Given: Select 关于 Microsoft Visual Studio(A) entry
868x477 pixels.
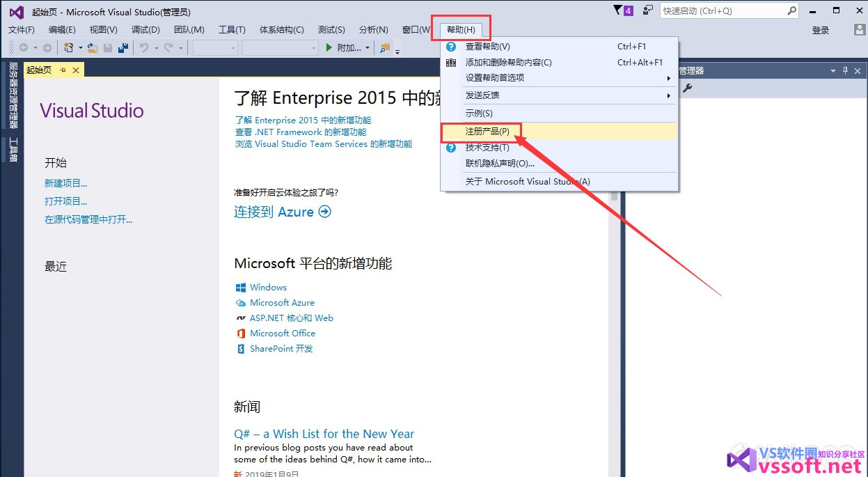Looking at the screenshot, I should [x=559, y=182].
